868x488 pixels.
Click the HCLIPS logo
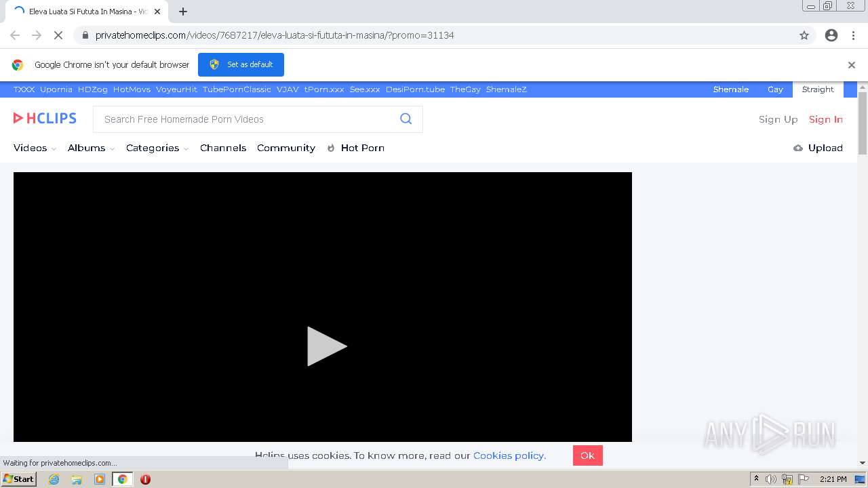click(x=45, y=119)
